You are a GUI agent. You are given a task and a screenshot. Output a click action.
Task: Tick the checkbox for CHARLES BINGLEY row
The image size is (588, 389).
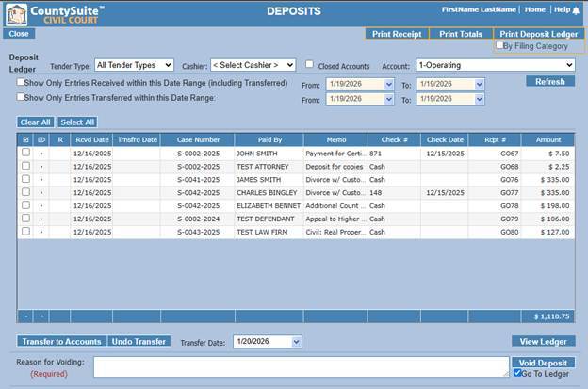click(25, 191)
